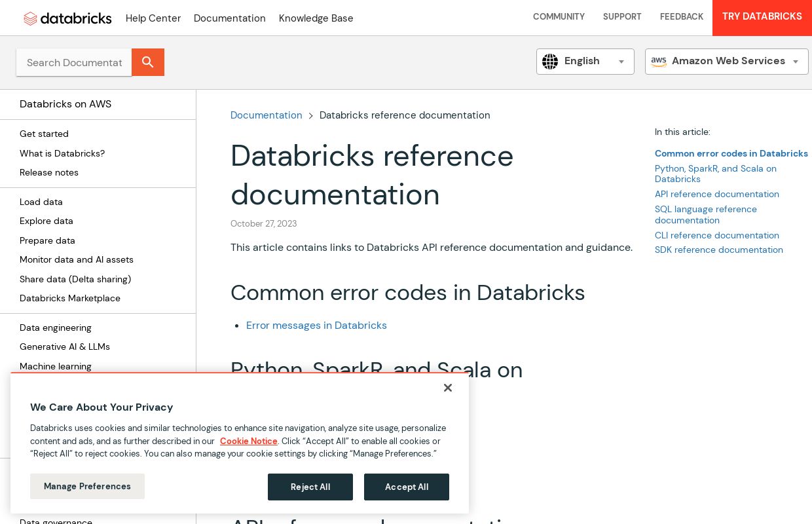812x524 pixels.
Task: Open Generative AI & LLMs
Action: point(65,346)
